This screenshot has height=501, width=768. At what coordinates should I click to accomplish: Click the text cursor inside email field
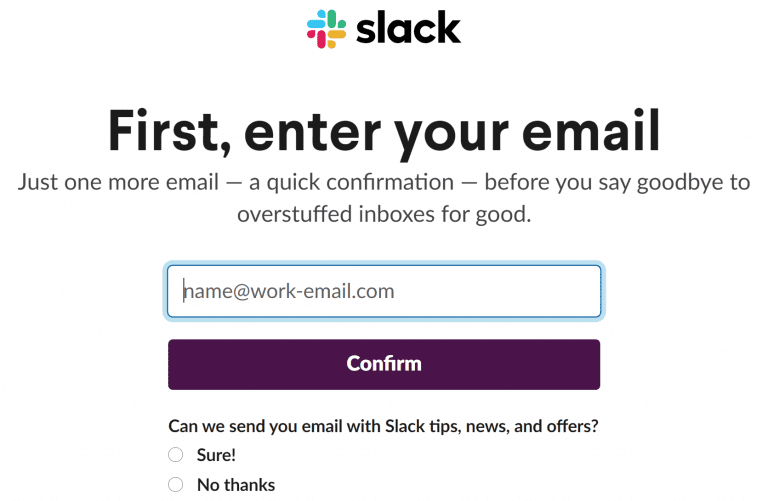point(184,291)
